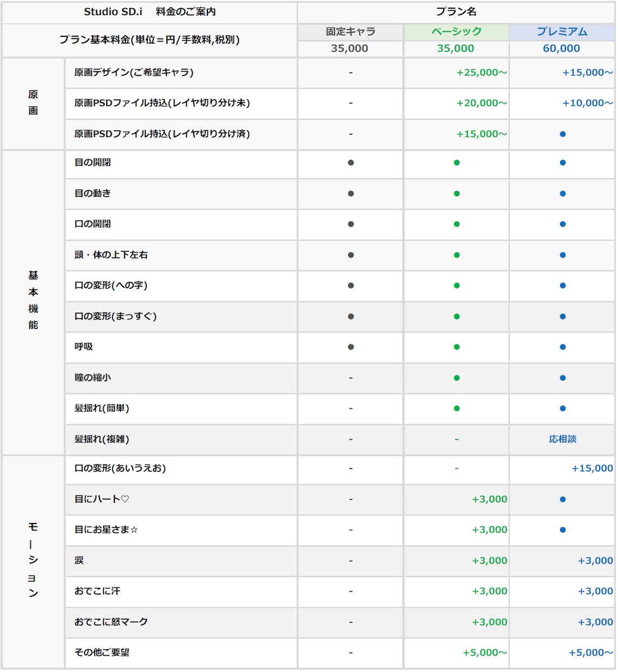Click the 'おでこに汗' motion label
618x672 pixels.
[x=97, y=591]
